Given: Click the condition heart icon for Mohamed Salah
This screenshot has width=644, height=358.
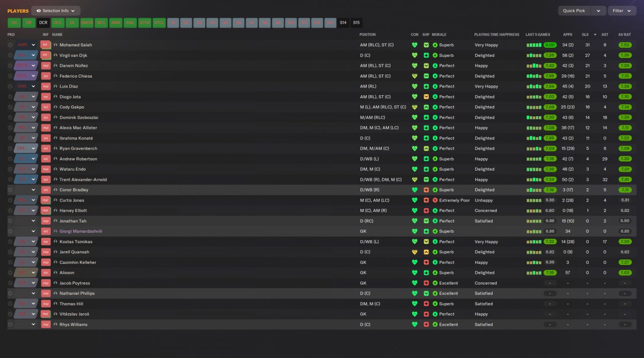Looking at the screenshot, I should tap(415, 45).
